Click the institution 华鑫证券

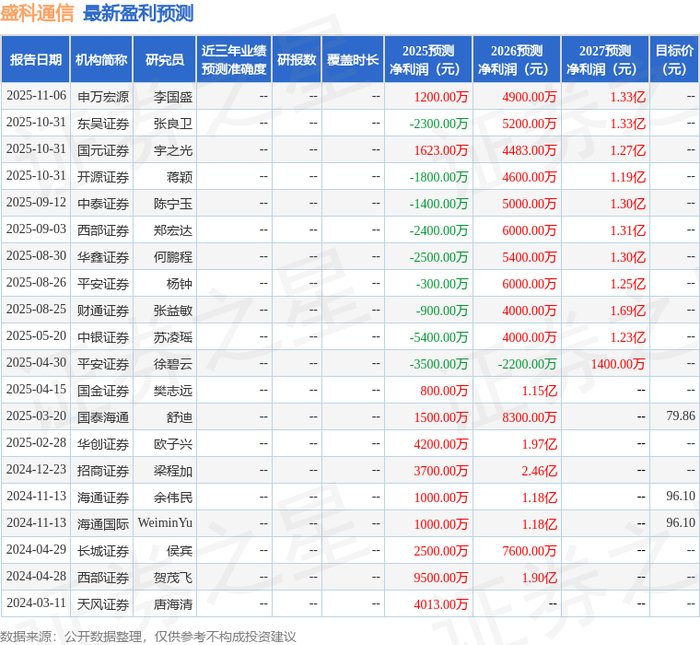[x=103, y=258]
